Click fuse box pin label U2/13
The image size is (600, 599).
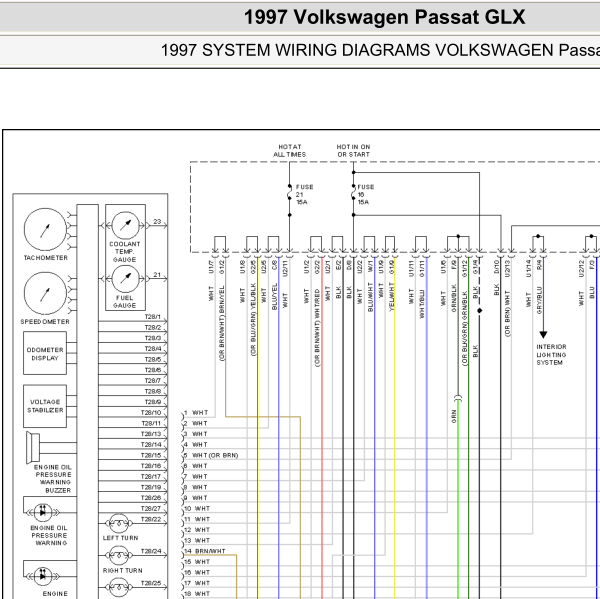pyautogui.click(x=507, y=268)
